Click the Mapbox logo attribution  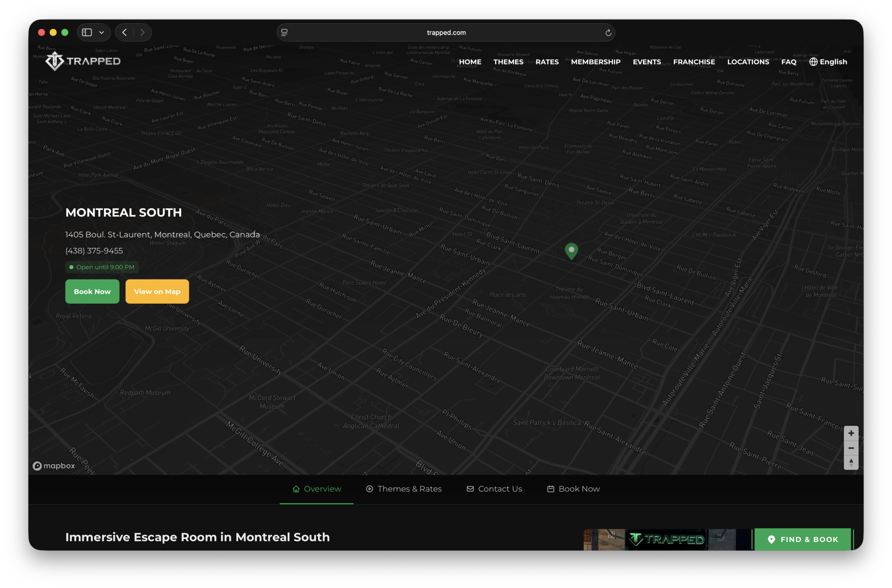pyautogui.click(x=54, y=466)
